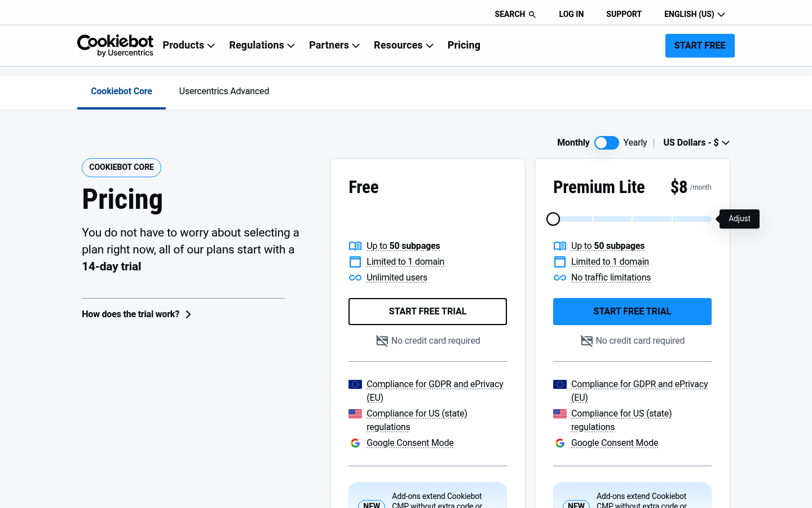812x508 pixels.
Task: Expand the Regulations menu
Action: tap(262, 45)
